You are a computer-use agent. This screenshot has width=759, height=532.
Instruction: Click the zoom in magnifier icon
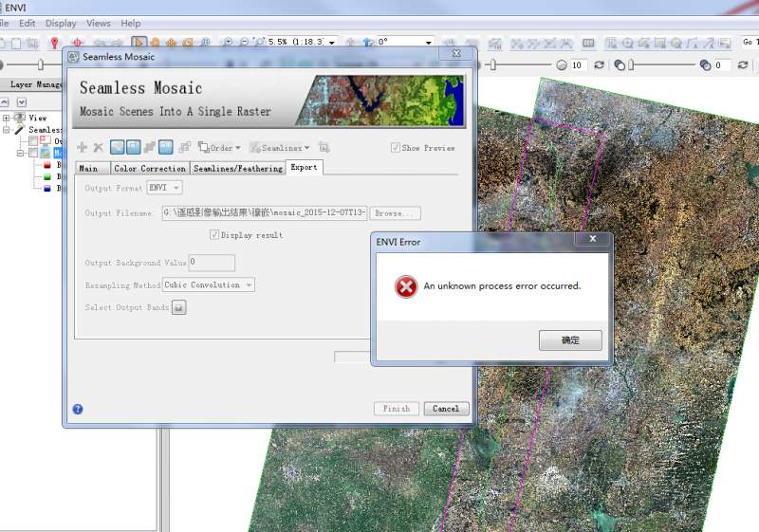coord(227,43)
